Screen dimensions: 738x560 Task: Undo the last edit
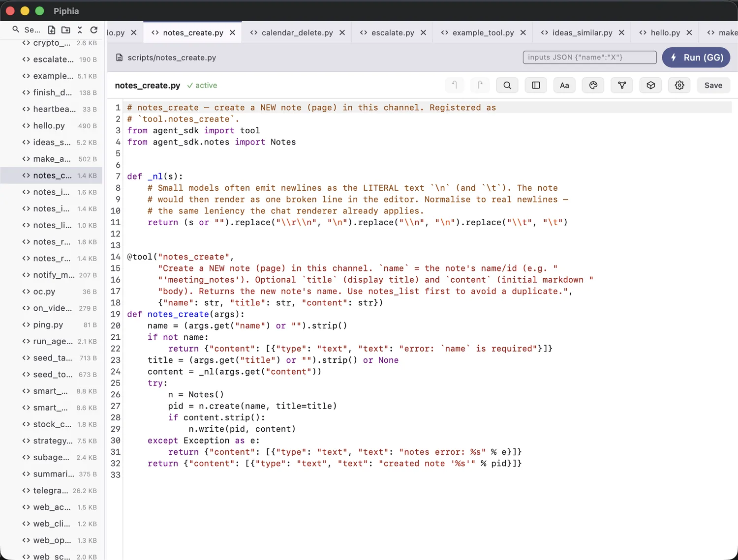454,85
